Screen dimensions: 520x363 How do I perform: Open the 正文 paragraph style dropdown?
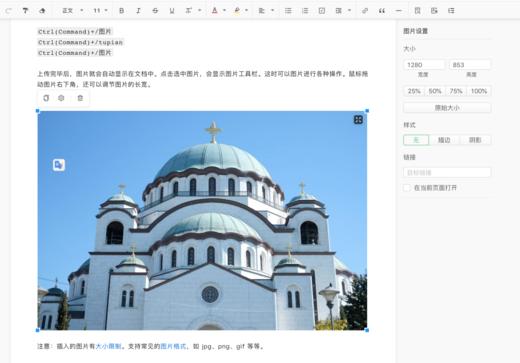click(73, 11)
